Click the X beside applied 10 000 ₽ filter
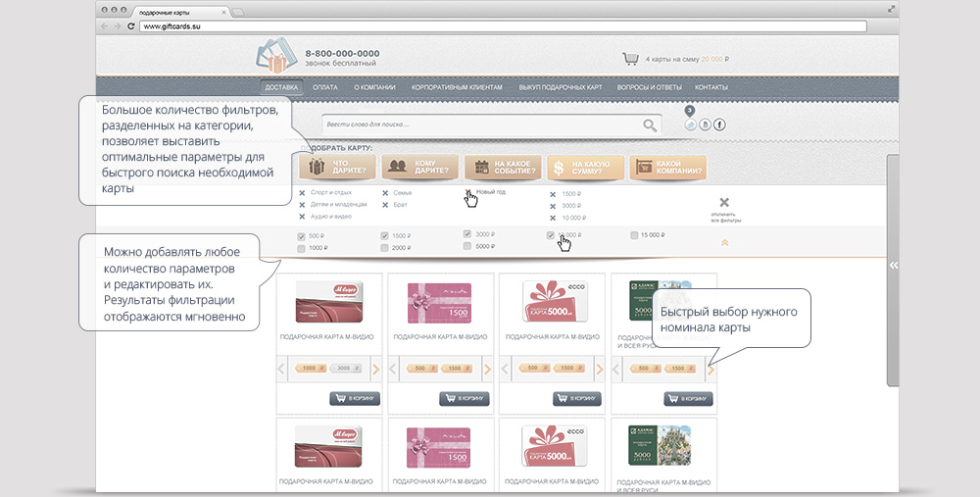 point(553,219)
